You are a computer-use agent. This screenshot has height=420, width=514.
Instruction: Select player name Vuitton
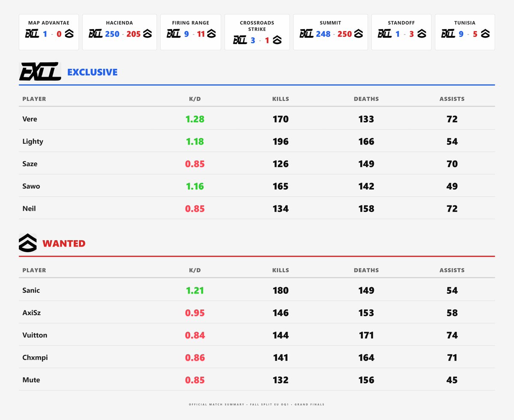coord(35,335)
